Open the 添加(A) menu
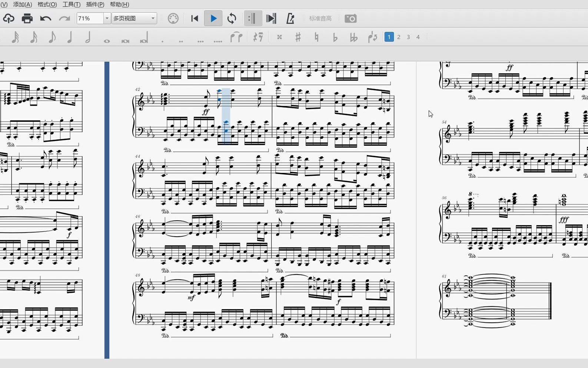 tap(23, 4)
